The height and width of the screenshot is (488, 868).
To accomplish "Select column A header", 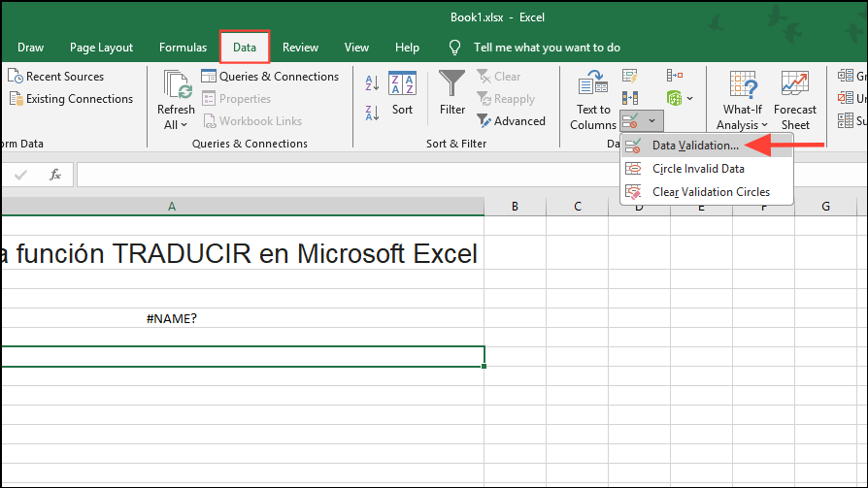I will click(x=243, y=207).
